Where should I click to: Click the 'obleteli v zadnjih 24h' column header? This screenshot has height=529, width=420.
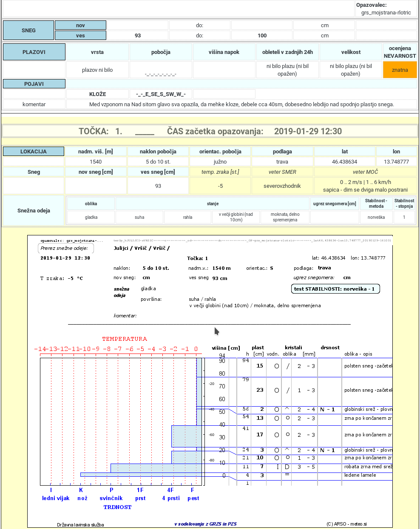(287, 52)
